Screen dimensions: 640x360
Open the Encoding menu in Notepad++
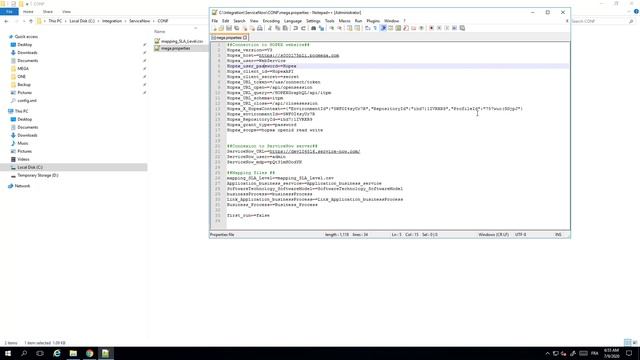[x=271, y=21]
